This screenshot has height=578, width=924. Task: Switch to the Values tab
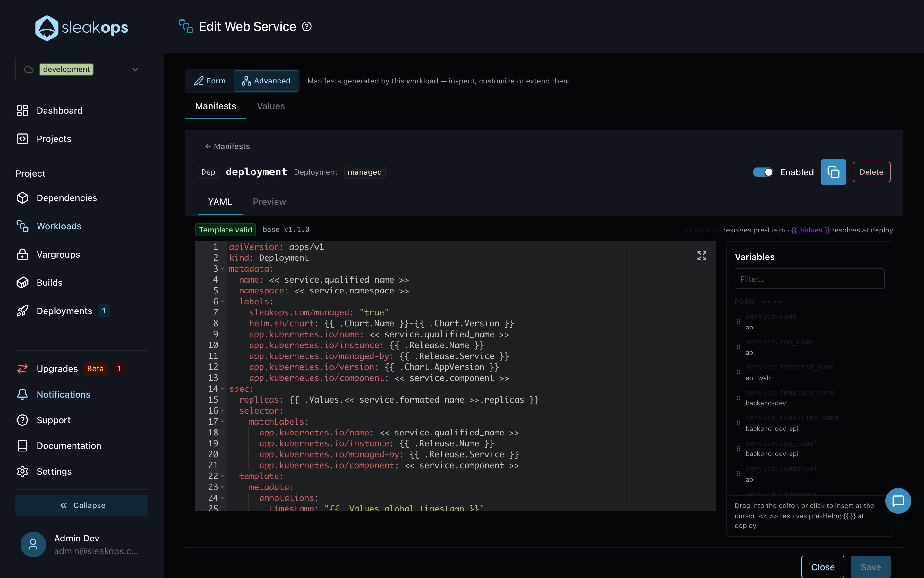[x=271, y=106]
